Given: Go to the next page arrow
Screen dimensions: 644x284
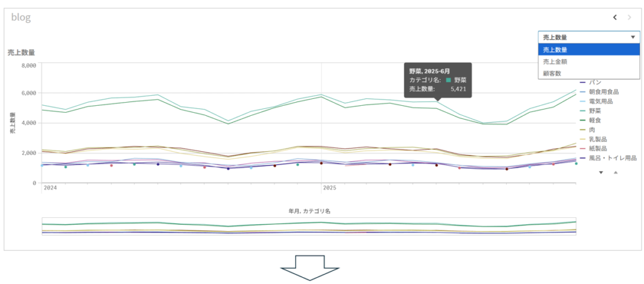Looking at the screenshot, I should 630,18.
